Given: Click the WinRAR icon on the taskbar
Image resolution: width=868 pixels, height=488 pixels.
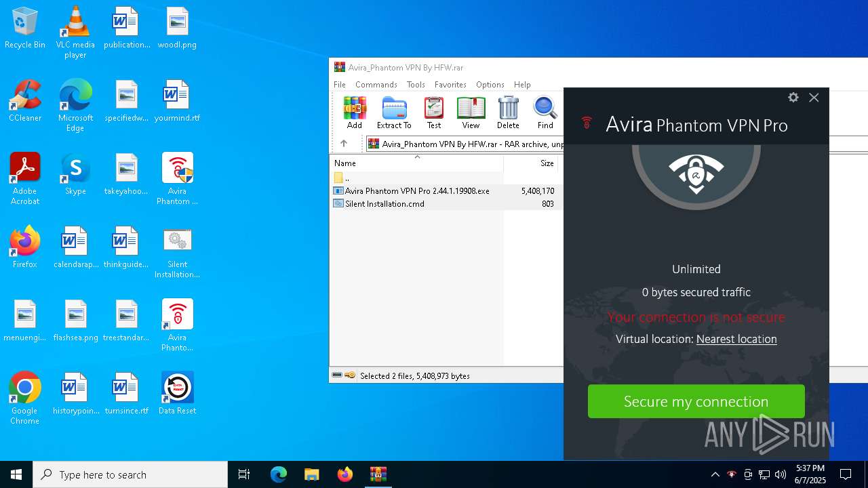Looking at the screenshot, I should 378,474.
